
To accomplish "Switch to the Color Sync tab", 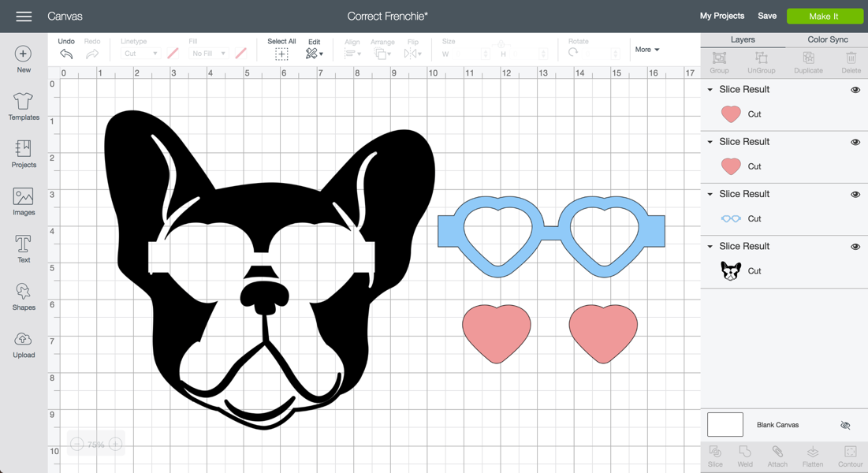I will pos(827,39).
